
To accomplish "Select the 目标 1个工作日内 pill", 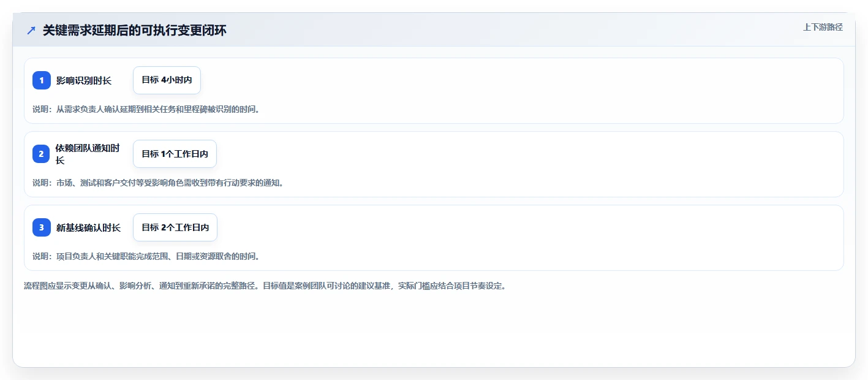I will point(175,154).
